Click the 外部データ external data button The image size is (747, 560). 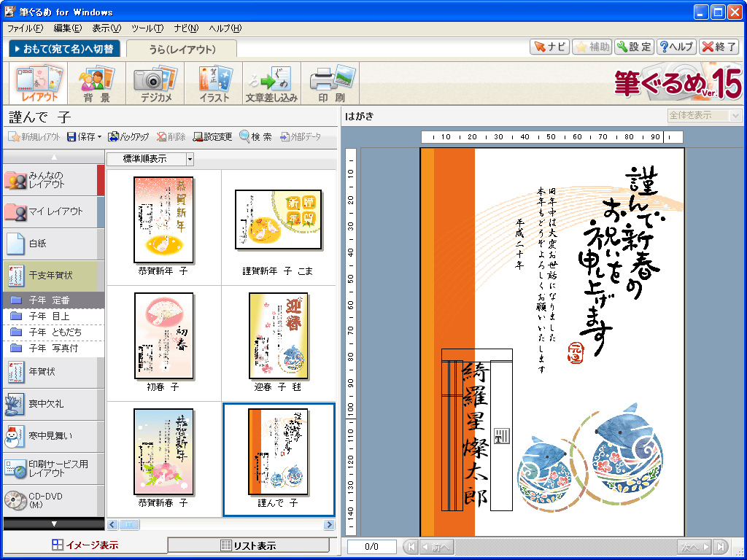tap(301, 137)
